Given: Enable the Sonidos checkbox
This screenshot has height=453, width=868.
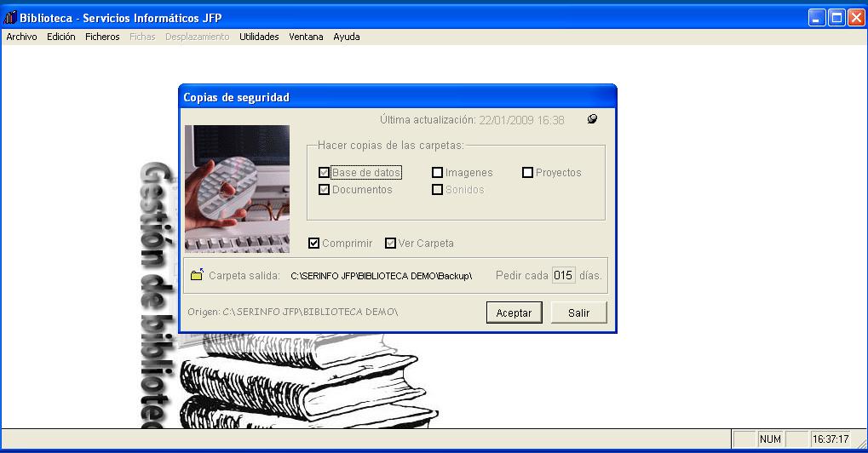Looking at the screenshot, I should (x=437, y=190).
